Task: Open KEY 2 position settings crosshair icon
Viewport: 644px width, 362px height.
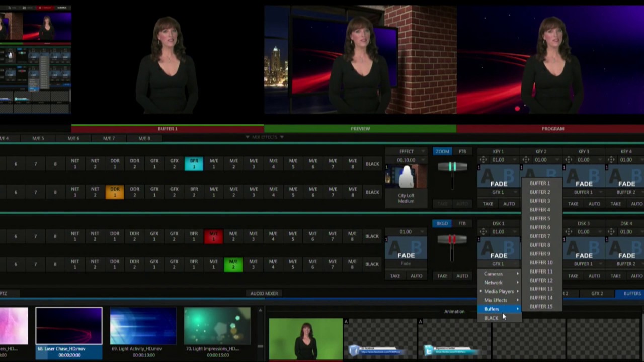Action: pyautogui.click(x=526, y=160)
